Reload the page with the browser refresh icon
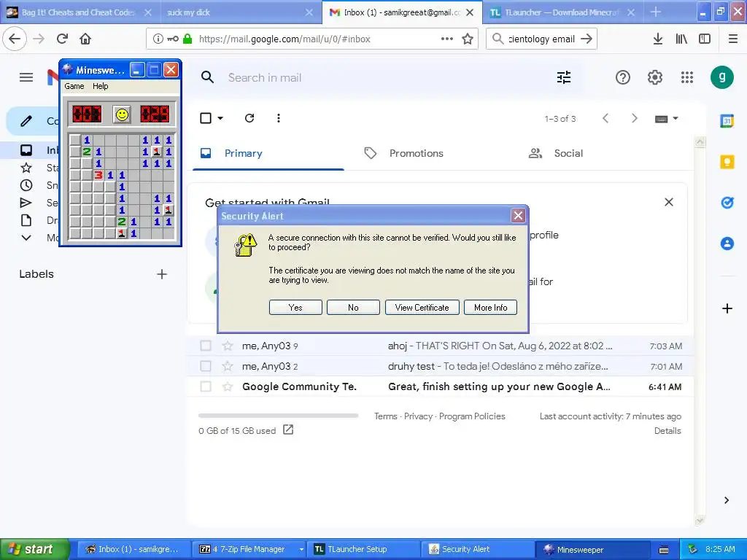This screenshot has width=747, height=560. click(x=62, y=39)
